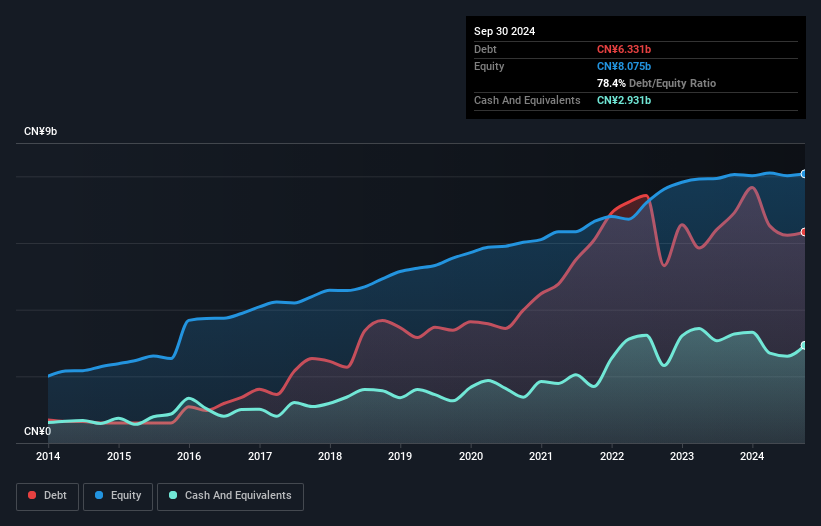
Task: Click the 2019 axis label
Action: point(400,456)
